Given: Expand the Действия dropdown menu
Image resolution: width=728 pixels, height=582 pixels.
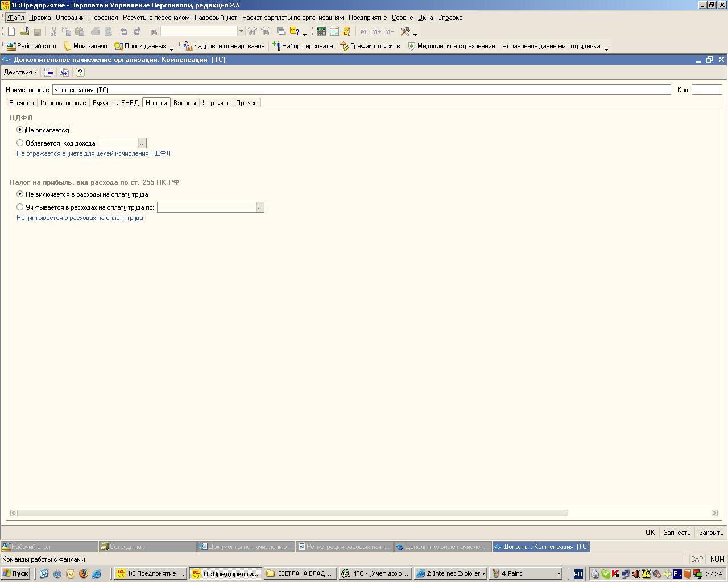Looking at the screenshot, I should 20,72.
